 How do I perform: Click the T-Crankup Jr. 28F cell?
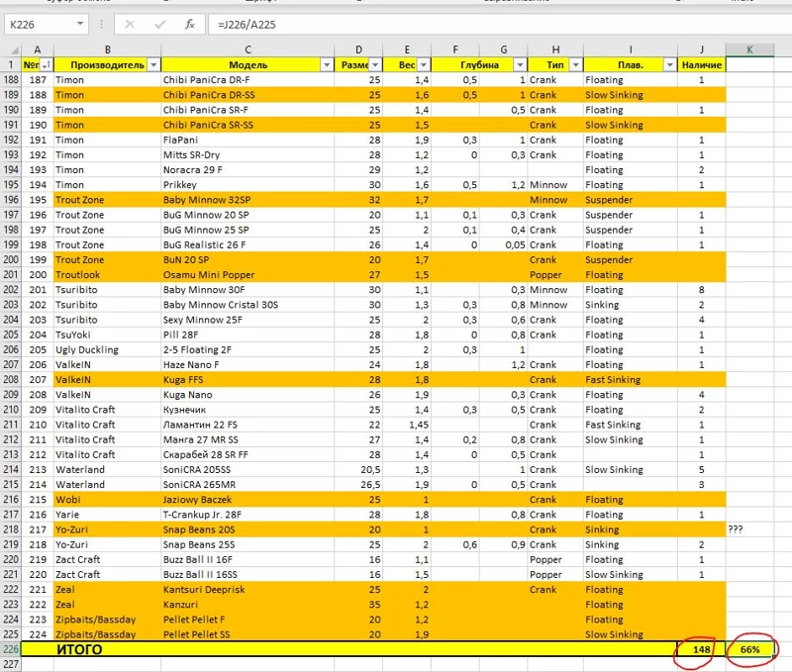pyautogui.click(x=247, y=515)
